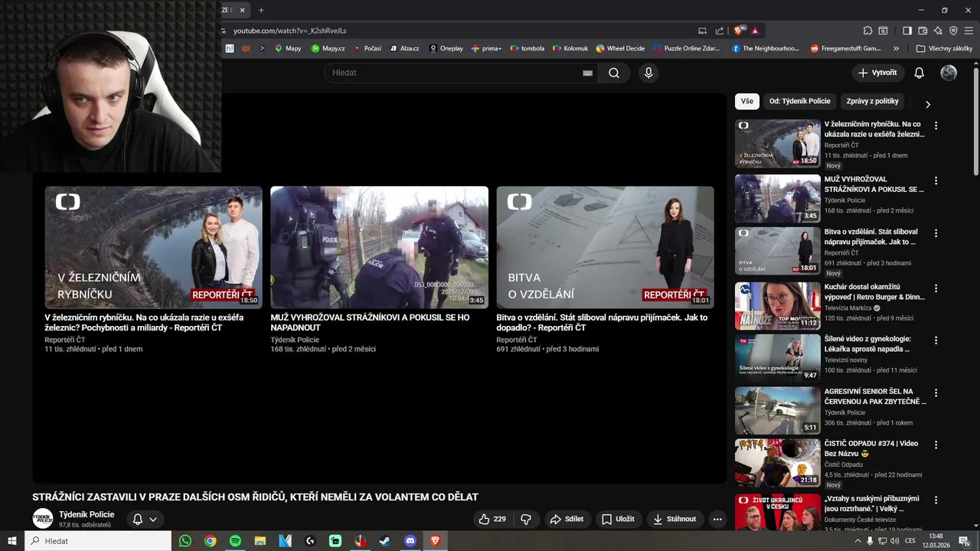980x551 pixels.
Task: Open Discord from the taskbar
Action: coord(410,541)
